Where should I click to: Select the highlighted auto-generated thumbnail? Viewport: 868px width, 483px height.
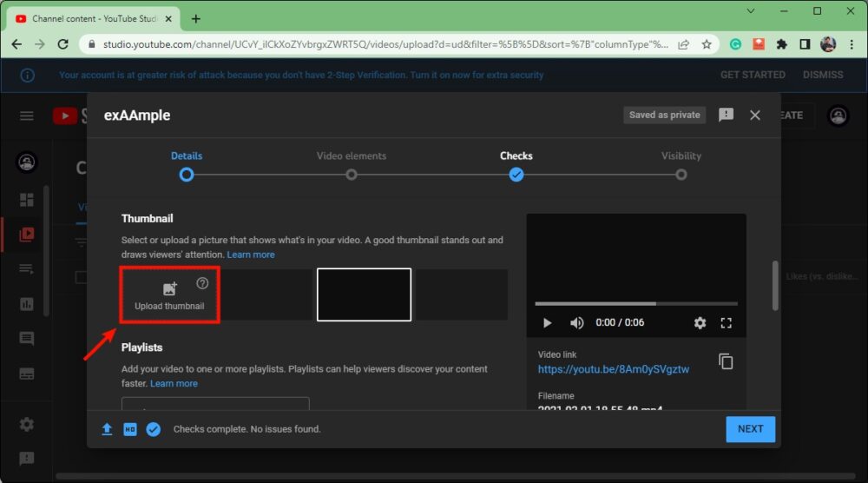(364, 294)
